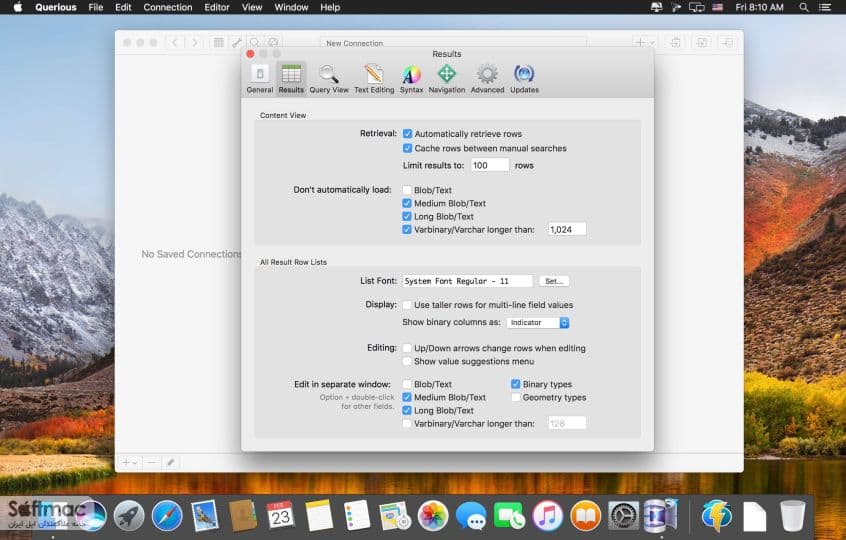The image size is (846, 540).
Task: Toggle Automatically retrieve rows
Action: (407, 134)
